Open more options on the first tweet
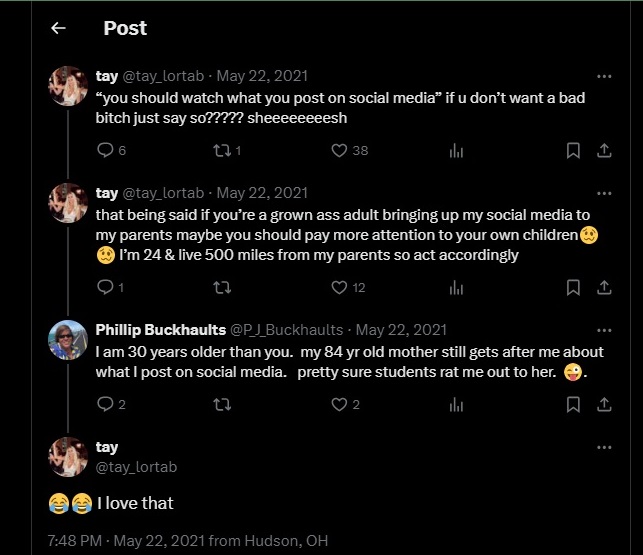The width and height of the screenshot is (643, 555). [x=604, y=76]
